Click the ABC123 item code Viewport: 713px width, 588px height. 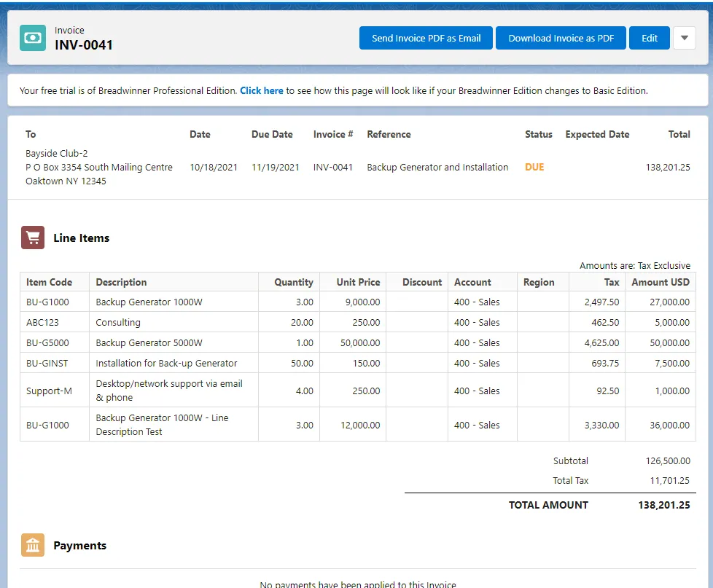pyautogui.click(x=43, y=323)
